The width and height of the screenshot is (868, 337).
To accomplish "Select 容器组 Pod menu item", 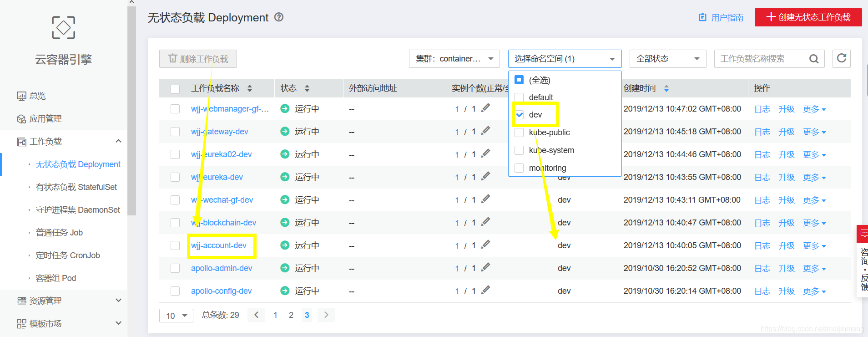I will (x=56, y=278).
